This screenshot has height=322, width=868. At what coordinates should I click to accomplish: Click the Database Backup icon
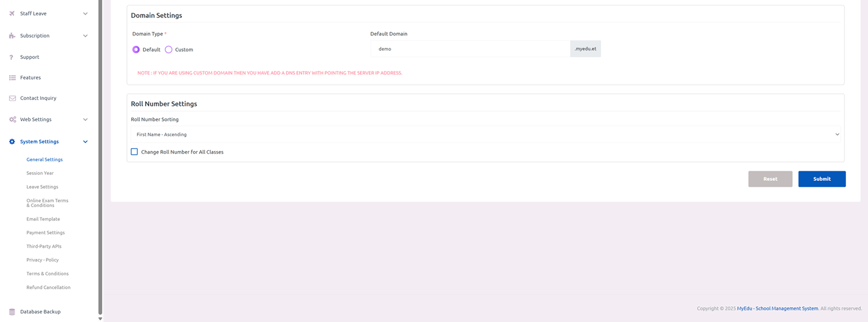12,312
